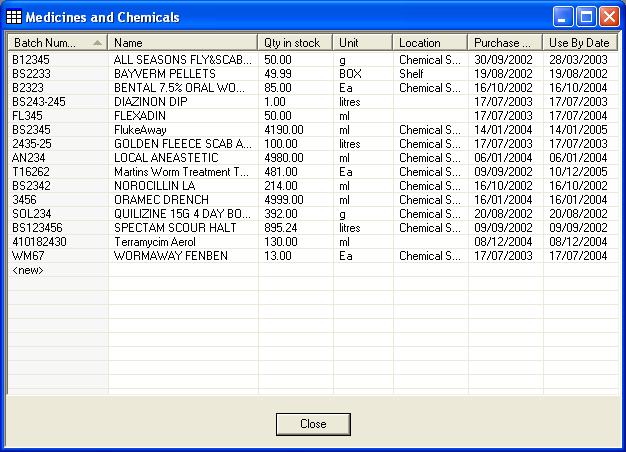The image size is (626, 452).
Task: Select batch number BS2233
Action: [x=58, y=74]
